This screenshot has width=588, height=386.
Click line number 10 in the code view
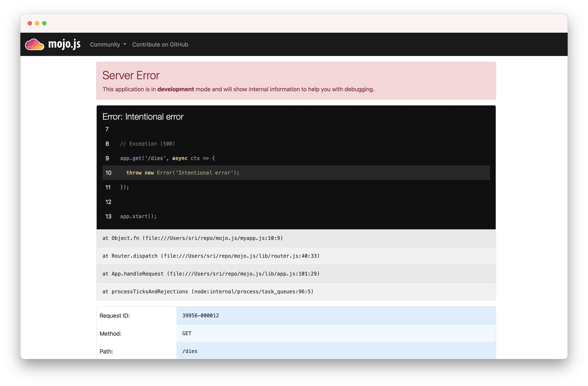point(108,173)
